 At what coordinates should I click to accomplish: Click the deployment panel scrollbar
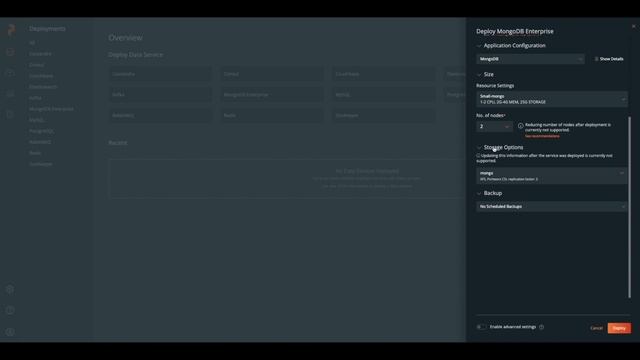point(629,207)
